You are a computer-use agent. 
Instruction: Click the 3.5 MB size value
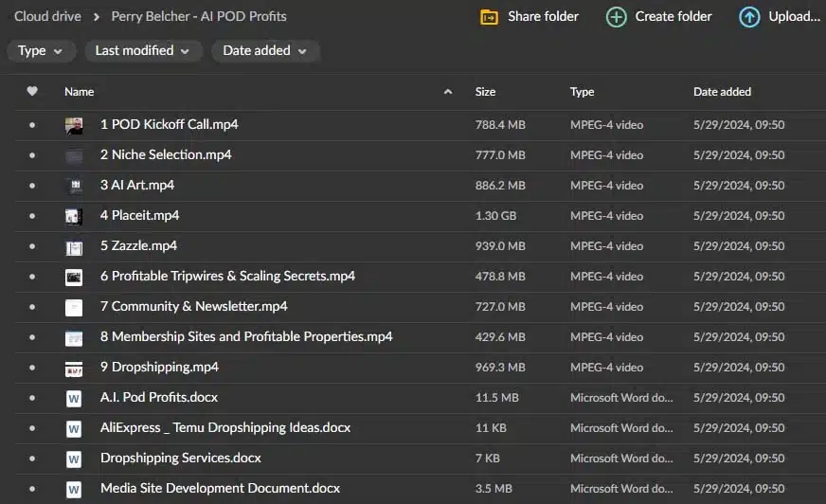(x=494, y=489)
